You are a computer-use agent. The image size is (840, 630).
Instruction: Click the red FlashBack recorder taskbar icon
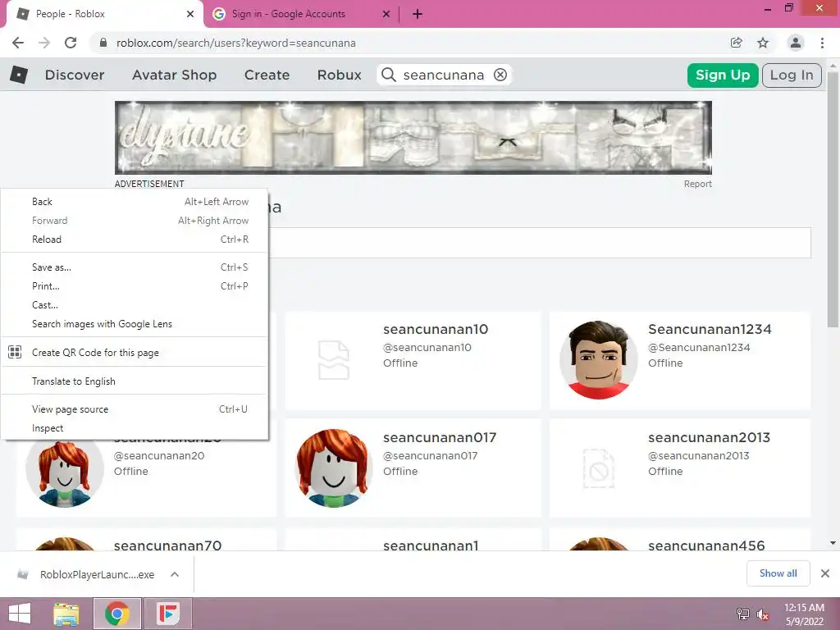(x=168, y=614)
